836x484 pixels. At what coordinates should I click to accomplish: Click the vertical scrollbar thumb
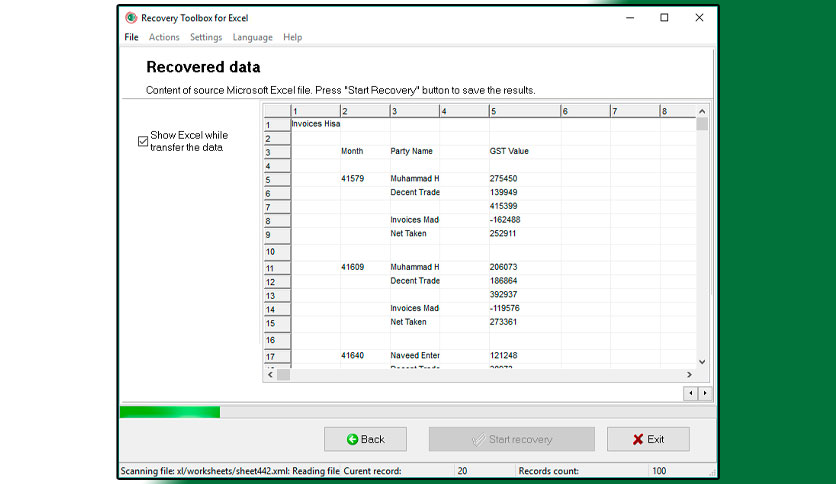[x=702, y=124]
